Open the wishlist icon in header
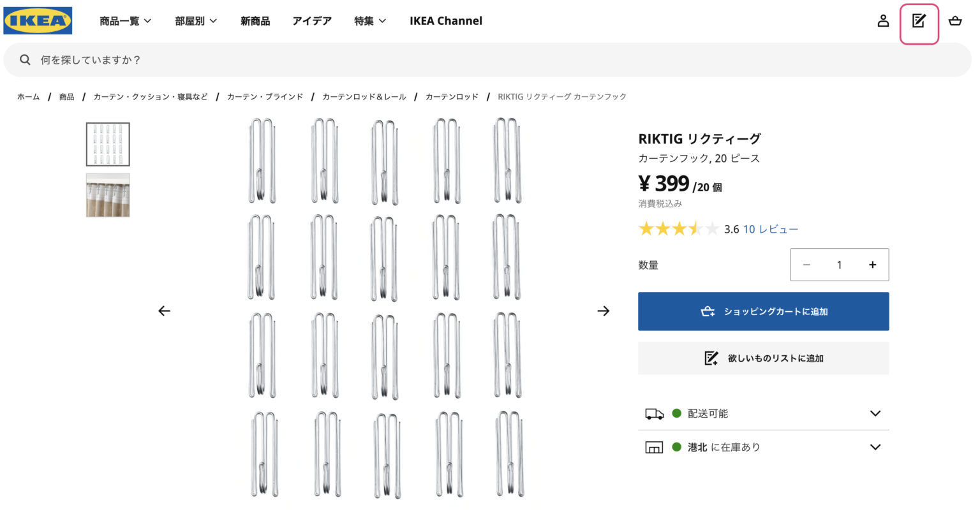Image resolution: width=980 pixels, height=528 pixels. [x=919, y=21]
